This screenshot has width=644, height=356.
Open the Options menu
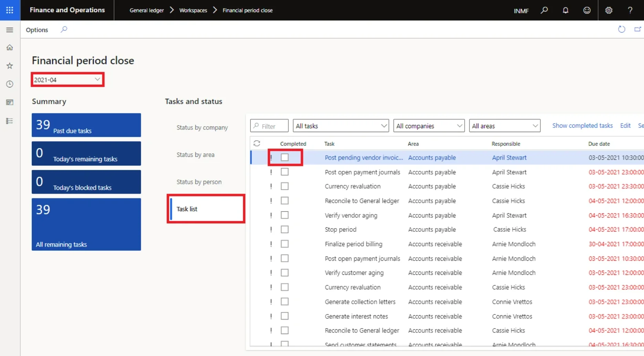[x=37, y=30]
